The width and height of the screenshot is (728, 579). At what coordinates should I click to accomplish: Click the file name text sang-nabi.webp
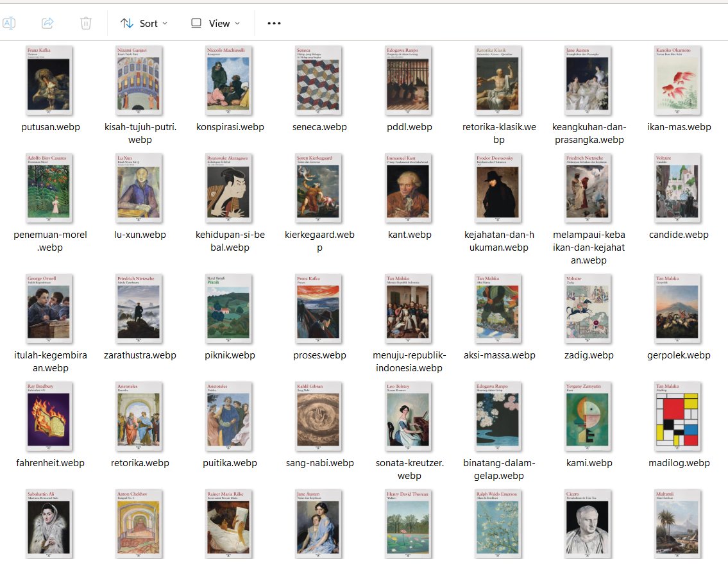[319, 463]
